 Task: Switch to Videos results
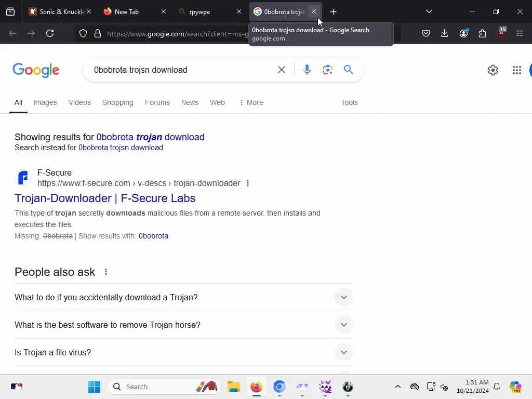tap(79, 102)
